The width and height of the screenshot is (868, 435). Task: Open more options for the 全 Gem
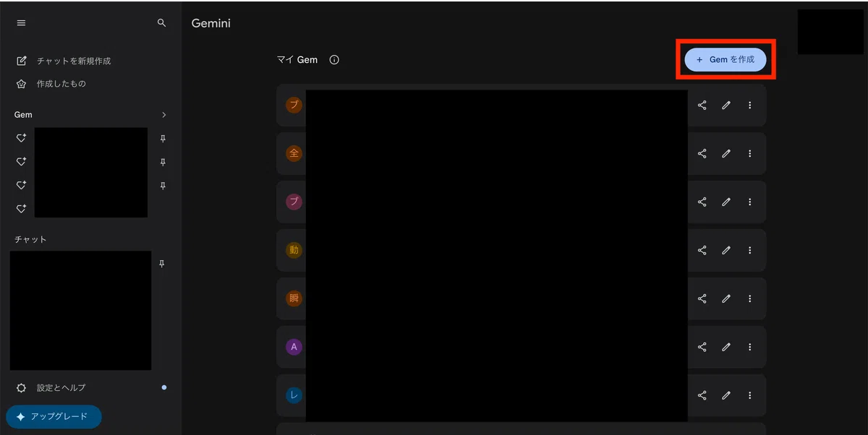click(750, 153)
